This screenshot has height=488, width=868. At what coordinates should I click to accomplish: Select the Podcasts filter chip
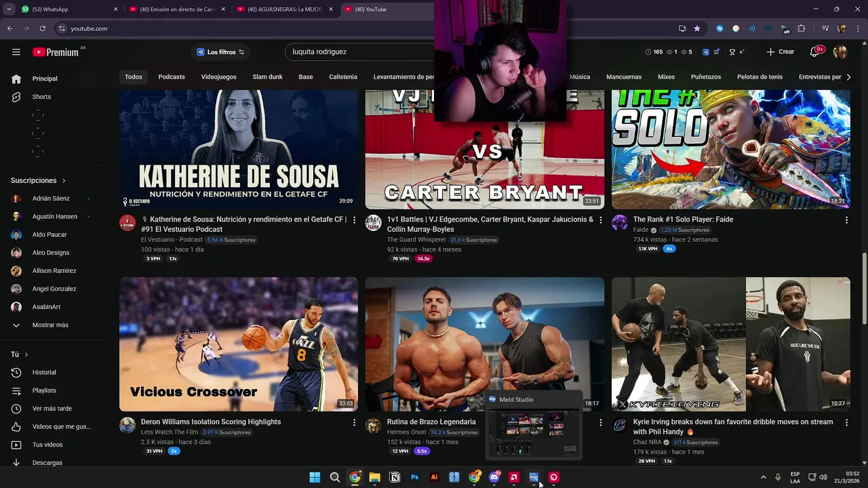point(172,77)
